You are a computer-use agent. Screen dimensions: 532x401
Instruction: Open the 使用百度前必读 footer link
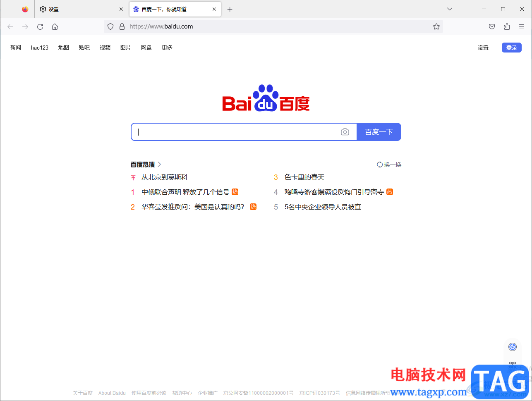[x=149, y=393]
